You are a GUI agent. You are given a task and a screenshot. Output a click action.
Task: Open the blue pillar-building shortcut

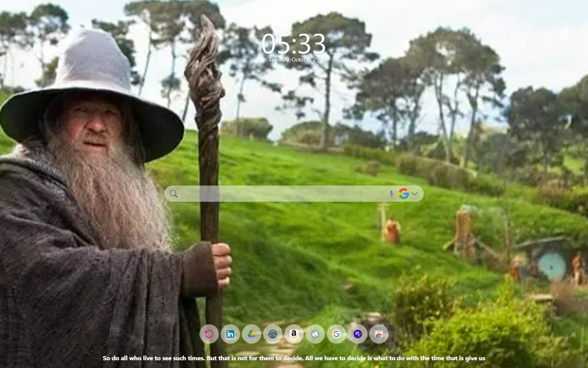273,334
